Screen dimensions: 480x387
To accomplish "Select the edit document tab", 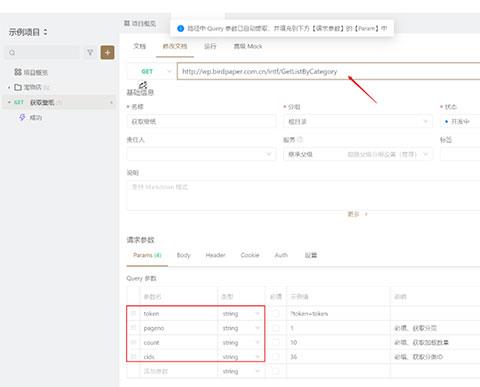I will [x=175, y=46].
